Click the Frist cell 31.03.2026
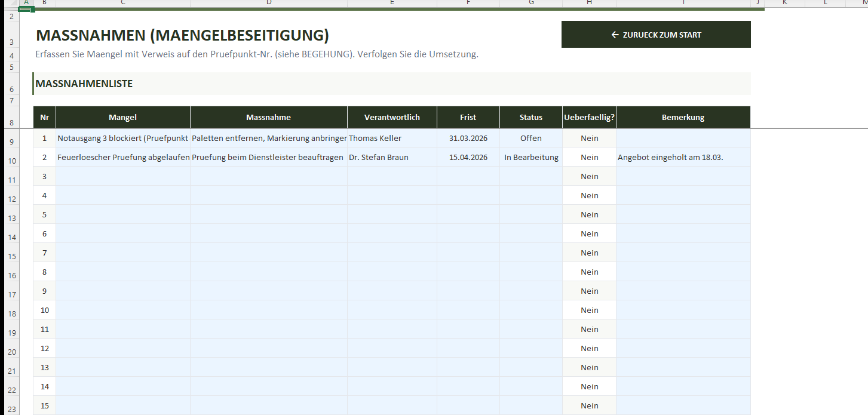Viewport: 868px width, 415px height. click(x=468, y=138)
